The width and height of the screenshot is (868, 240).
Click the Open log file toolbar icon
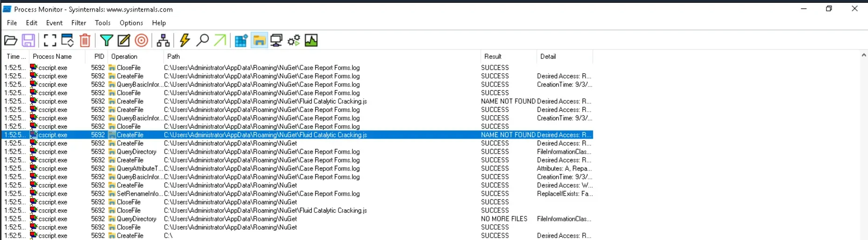(11, 41)
